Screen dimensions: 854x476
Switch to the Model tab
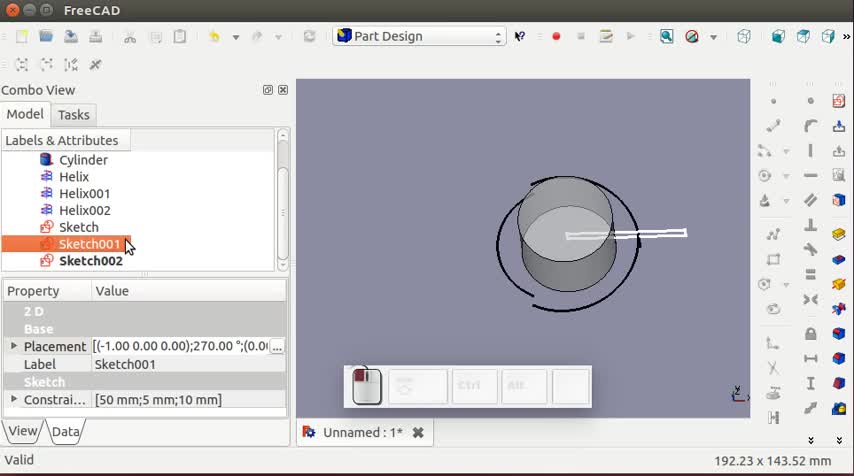coord(25,114)
